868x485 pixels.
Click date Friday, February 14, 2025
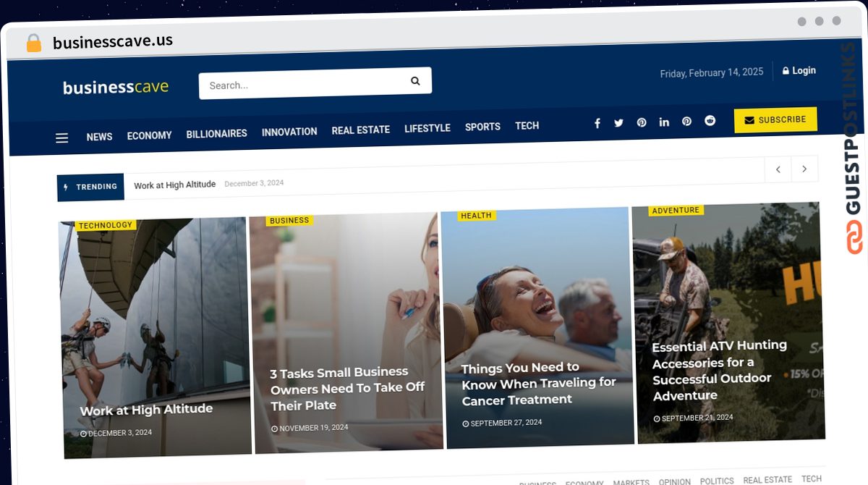coord(712,72)
